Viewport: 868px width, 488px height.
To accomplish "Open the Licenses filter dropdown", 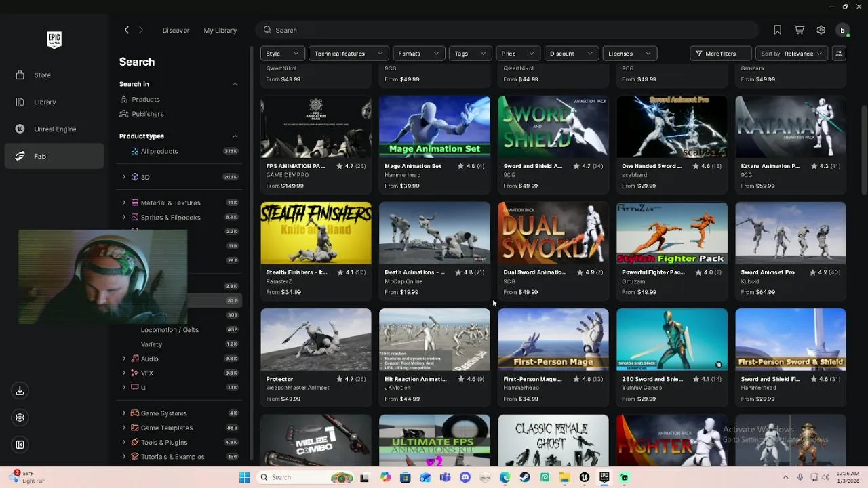I will tap(629, 54).
